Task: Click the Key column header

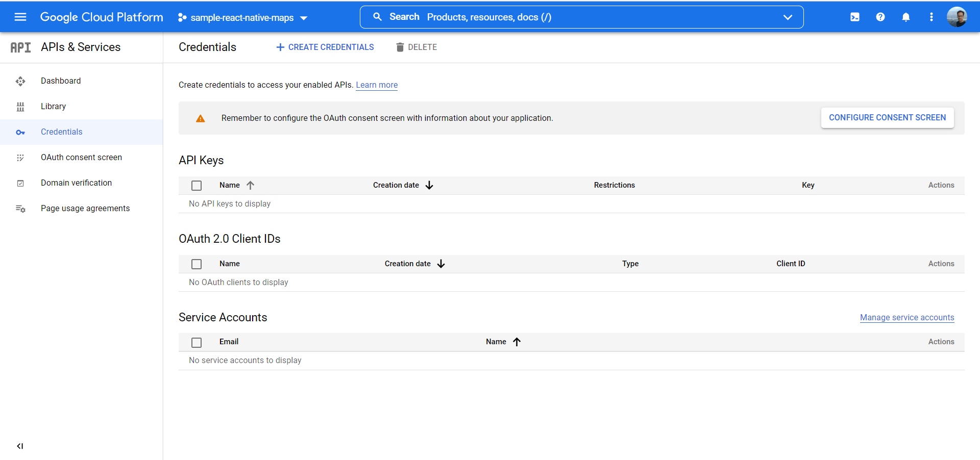Action: (808, 185)
